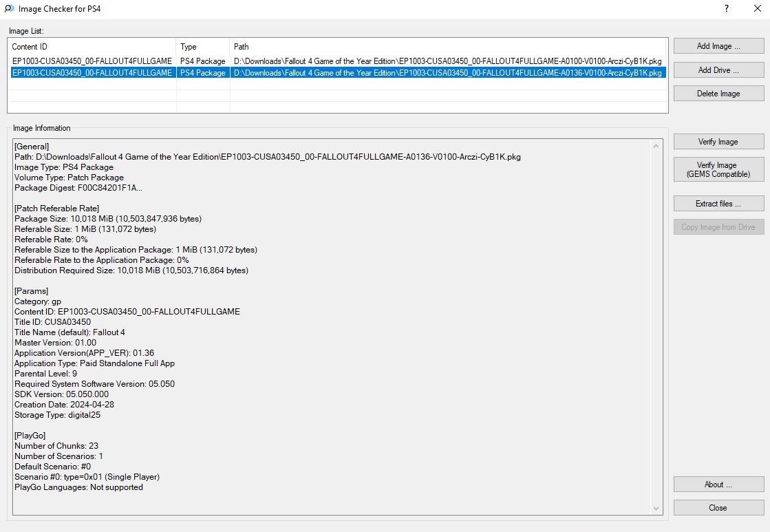Click the Path column header
This screenshot has height=532, width=770.
[447, 47]
